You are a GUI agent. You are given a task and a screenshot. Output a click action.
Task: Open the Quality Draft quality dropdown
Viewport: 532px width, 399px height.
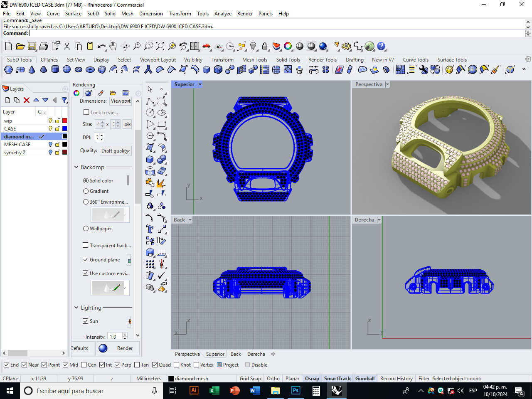point(116,151)
